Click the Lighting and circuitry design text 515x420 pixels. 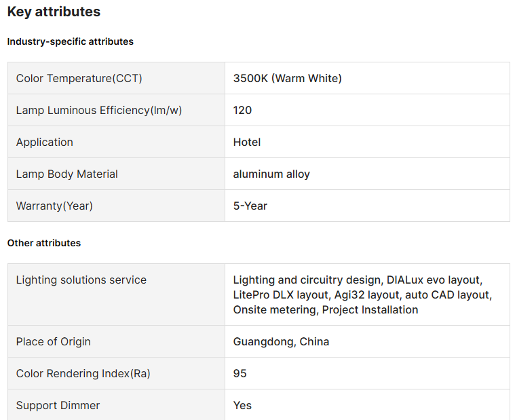click(308, 280)
